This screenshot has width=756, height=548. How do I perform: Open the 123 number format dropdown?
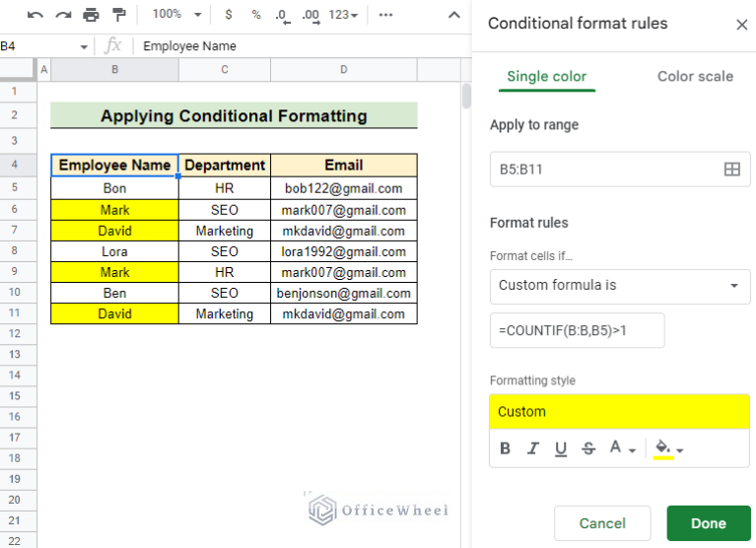tap(343, 15)
